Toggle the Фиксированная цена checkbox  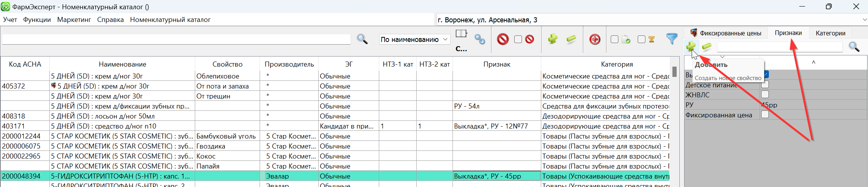click(x=765, y=115)
